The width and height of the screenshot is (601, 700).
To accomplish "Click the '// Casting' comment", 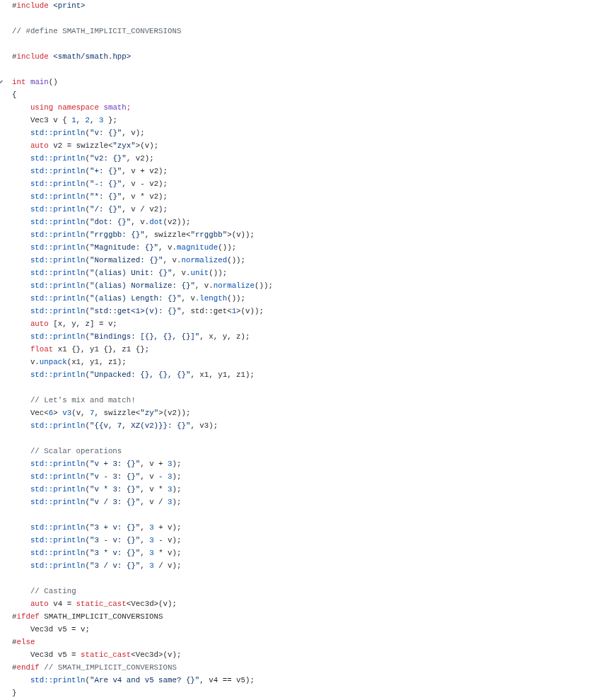I will pyautogui.click(x=53, y=591).
